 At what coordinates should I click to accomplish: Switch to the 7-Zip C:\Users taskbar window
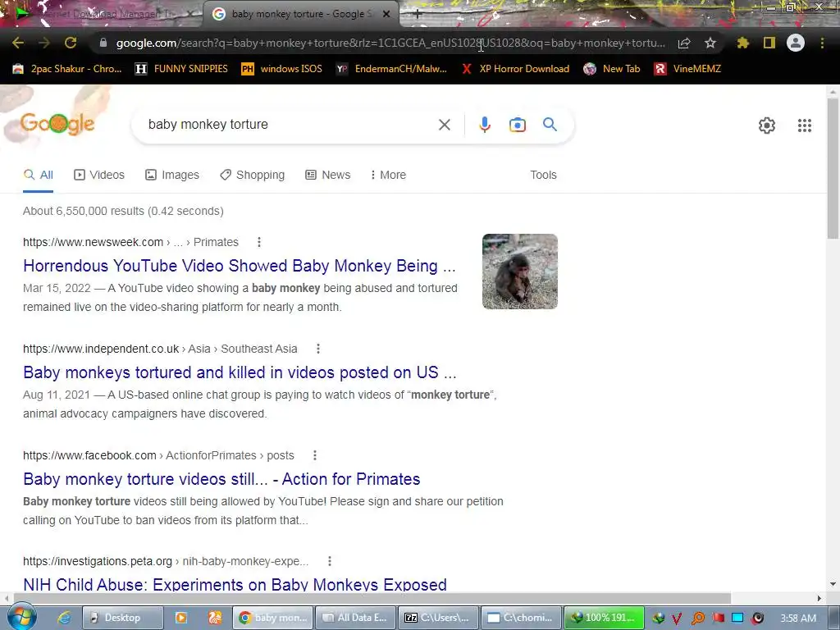(x=438, y=618)
